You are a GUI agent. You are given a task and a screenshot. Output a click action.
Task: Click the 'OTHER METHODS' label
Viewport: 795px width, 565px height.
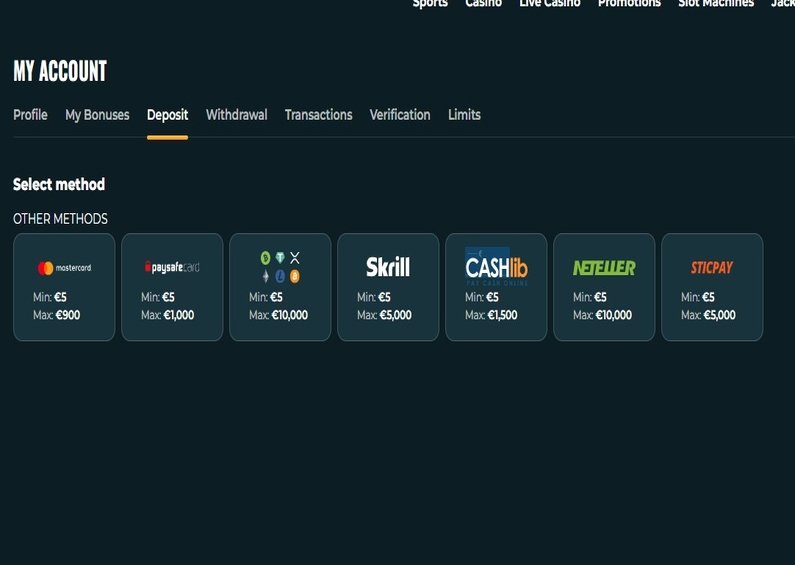(60, 219)
